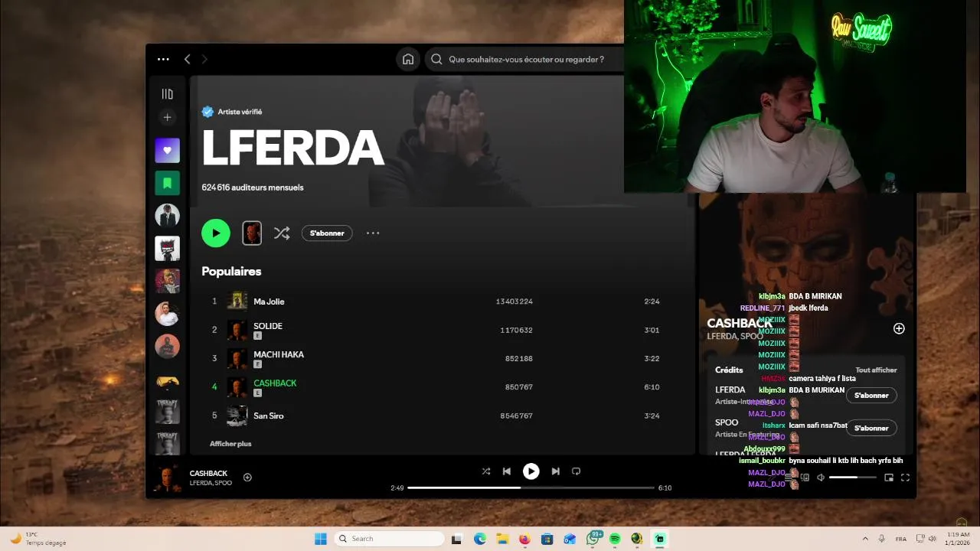
Task: Seek on the song progress bar
Action: [x=531, y=487]
